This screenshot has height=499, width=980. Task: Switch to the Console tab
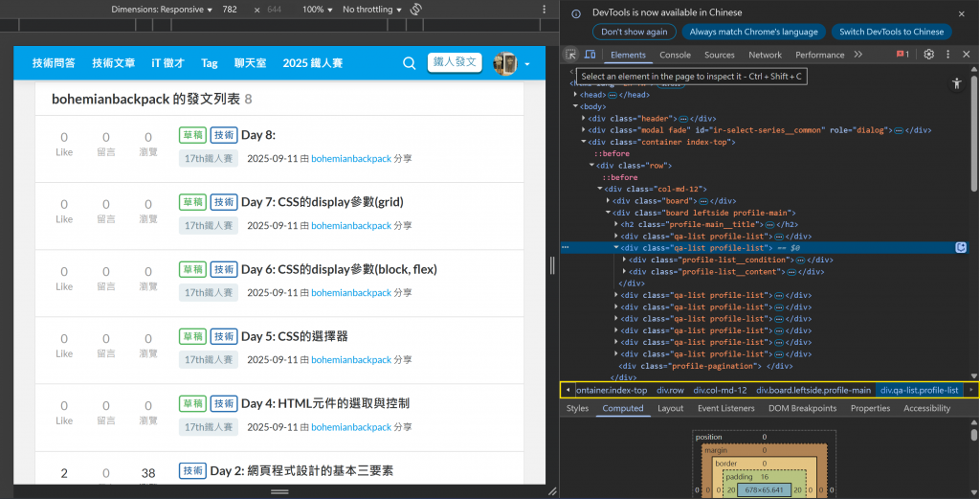pos(675,55)
